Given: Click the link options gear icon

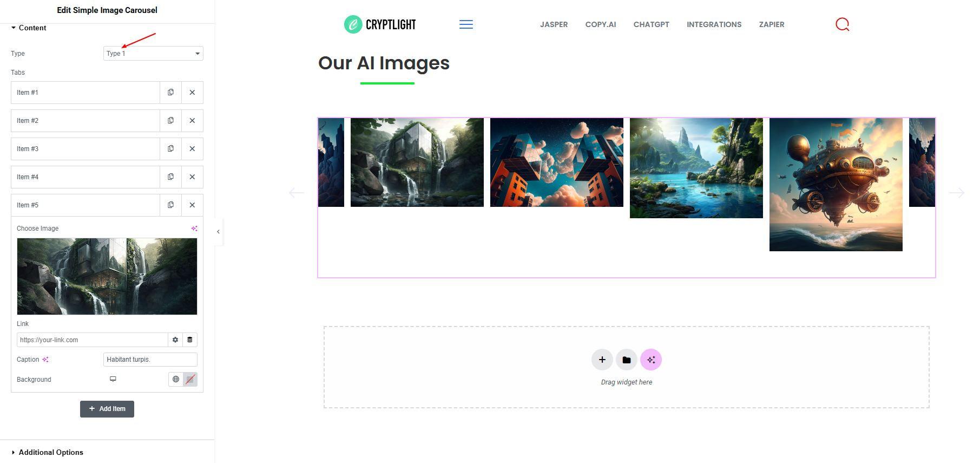Looking at the screenshot, I should click(x=175, y=340).
